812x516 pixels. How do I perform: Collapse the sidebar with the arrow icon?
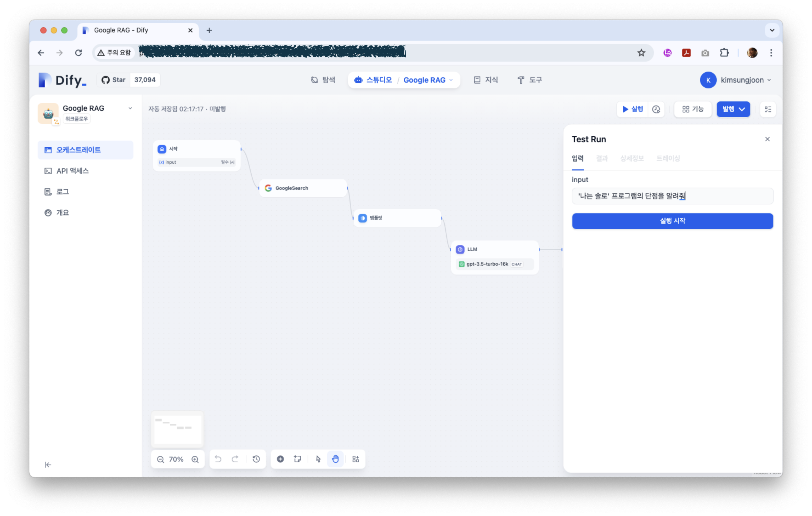click(48, 465)
